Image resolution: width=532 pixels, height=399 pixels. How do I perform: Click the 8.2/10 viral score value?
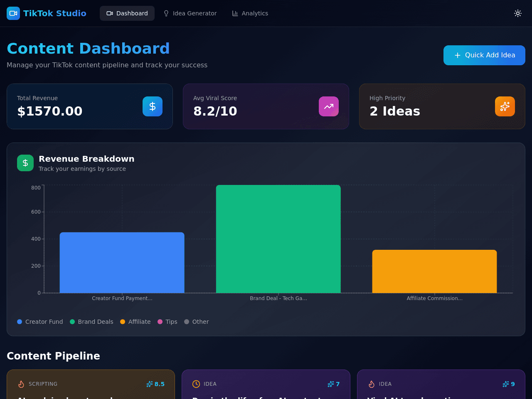click(x=215, y=111)
